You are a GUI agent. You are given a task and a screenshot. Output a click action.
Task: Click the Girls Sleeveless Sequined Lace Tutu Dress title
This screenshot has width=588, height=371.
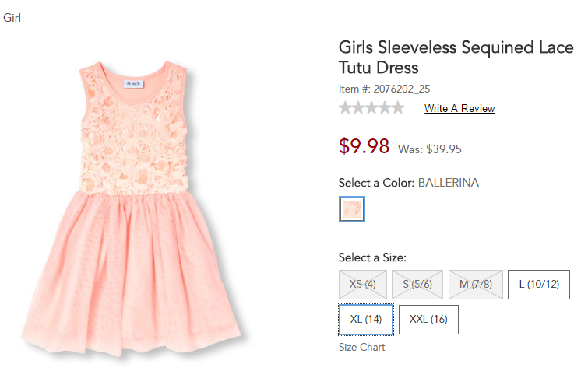coord(456,58)
